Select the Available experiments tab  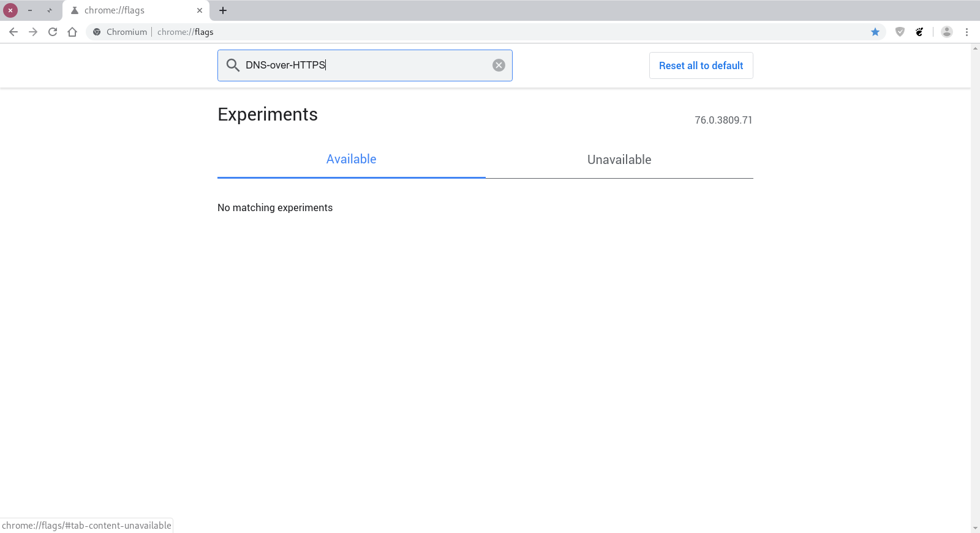(x=351, y=160)
